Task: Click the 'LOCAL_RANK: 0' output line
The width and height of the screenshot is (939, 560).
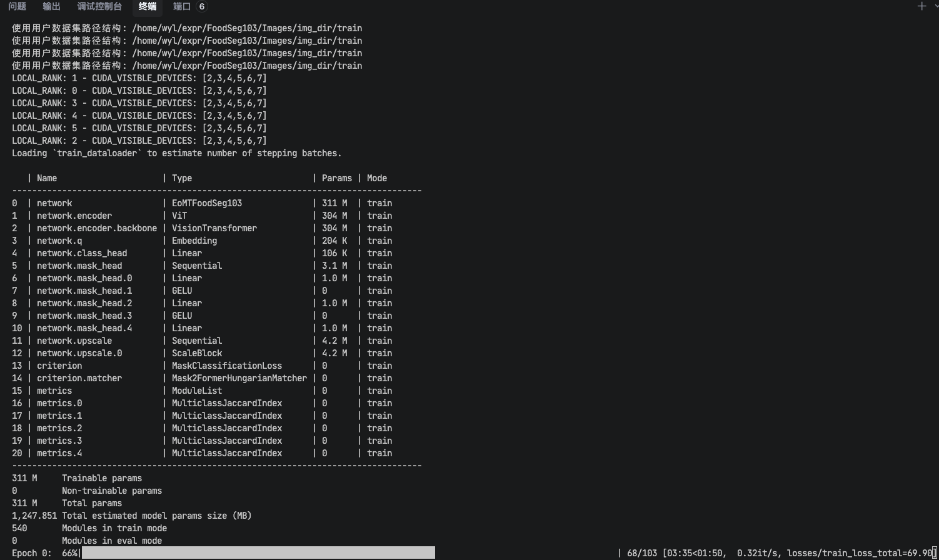Action: (139, 91)
